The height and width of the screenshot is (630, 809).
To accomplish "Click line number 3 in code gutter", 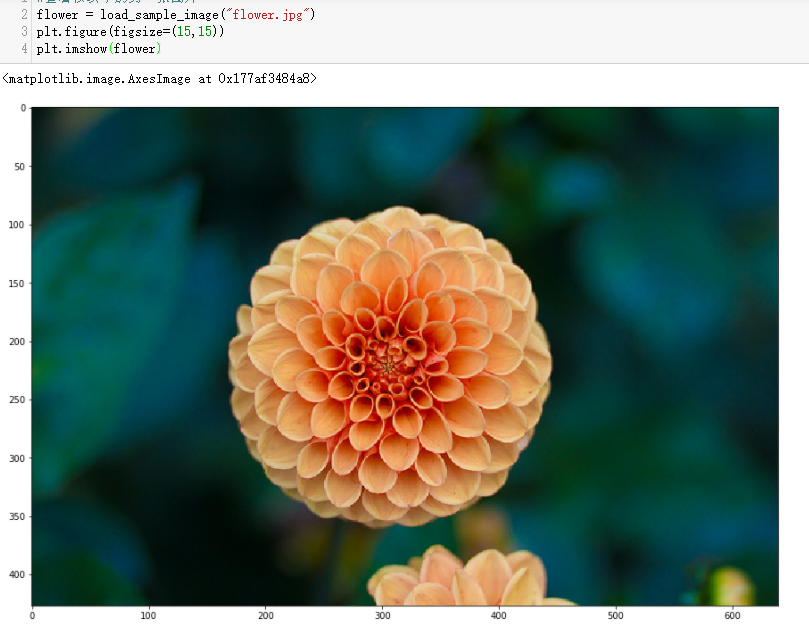I will point(24,32).
